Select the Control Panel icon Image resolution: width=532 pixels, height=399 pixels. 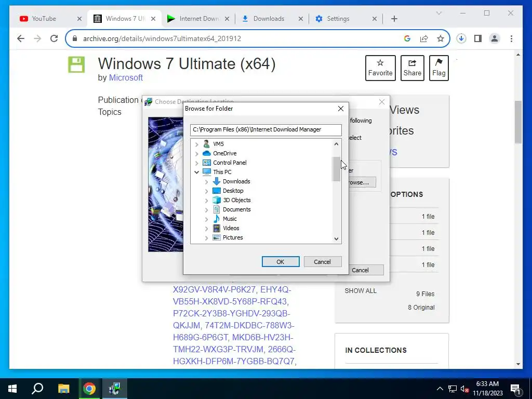click(x=207, y=163)
